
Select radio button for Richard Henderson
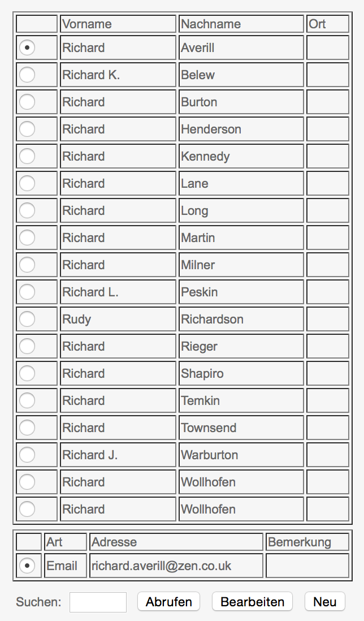tap(27, 129)
